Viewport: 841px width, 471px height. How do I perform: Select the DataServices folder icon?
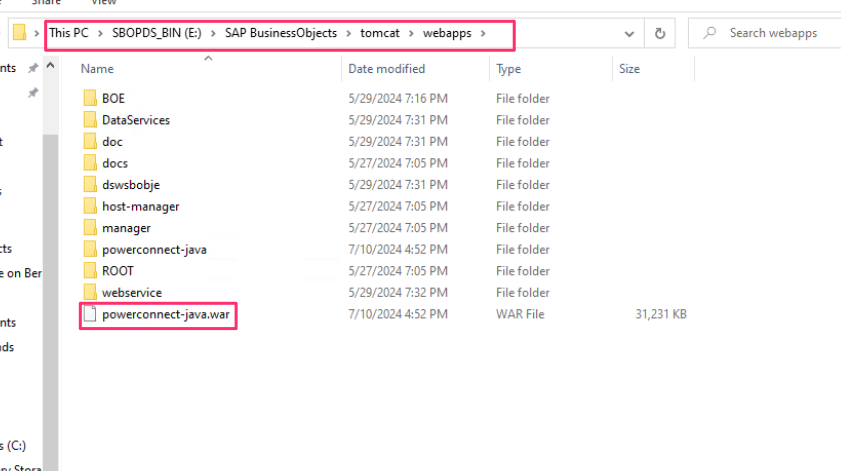[89, 120]
